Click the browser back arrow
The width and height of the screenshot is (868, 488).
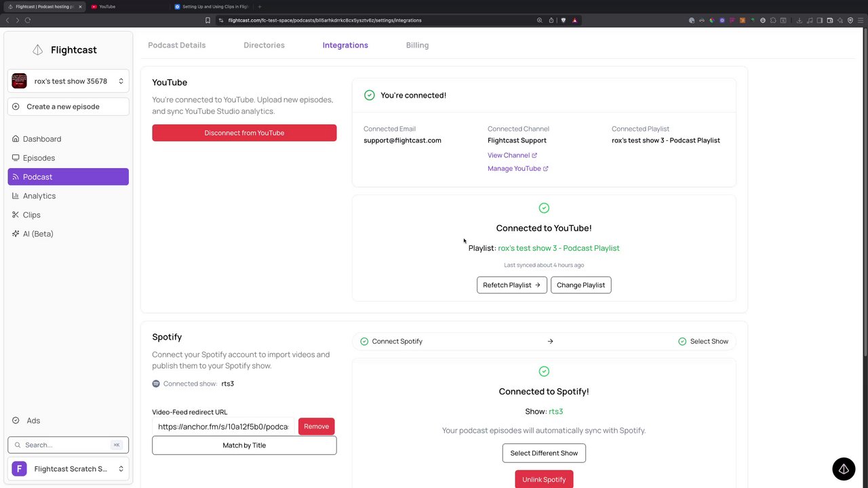(x=7, y=20)
